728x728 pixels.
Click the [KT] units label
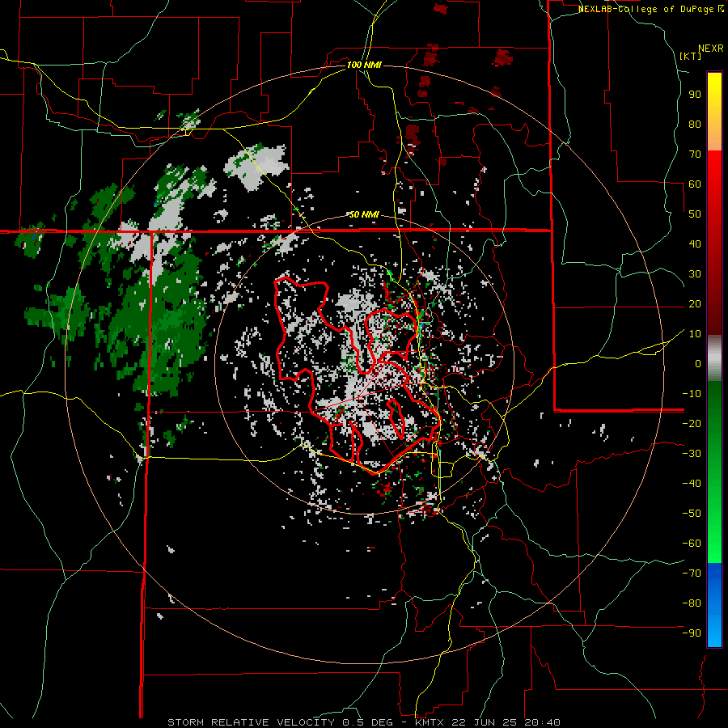690,56
